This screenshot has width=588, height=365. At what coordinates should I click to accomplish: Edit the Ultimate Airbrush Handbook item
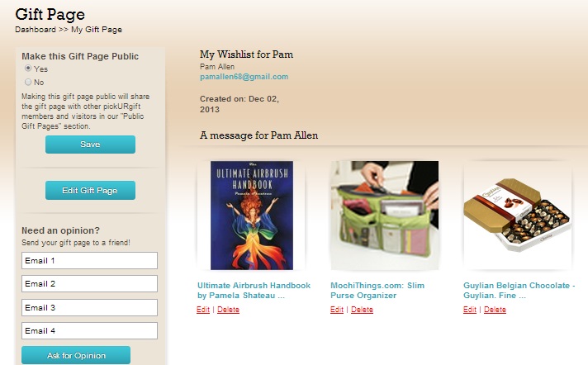tap(203, 310)
